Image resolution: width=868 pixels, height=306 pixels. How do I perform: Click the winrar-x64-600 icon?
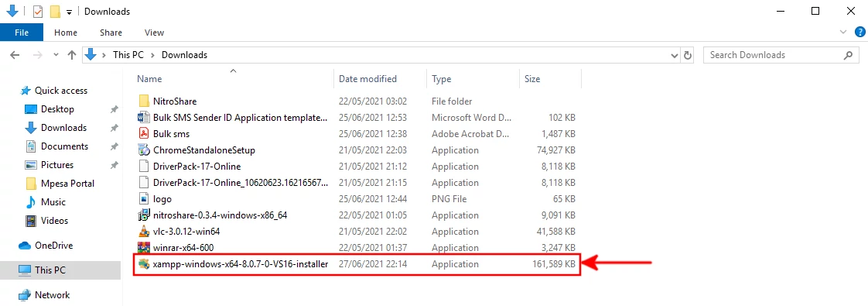144,248
